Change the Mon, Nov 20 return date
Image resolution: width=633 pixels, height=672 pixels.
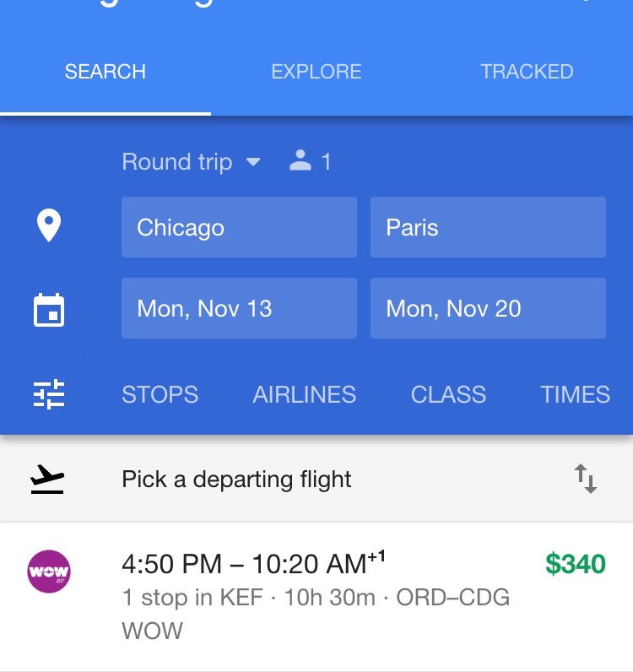pos(488,308)
